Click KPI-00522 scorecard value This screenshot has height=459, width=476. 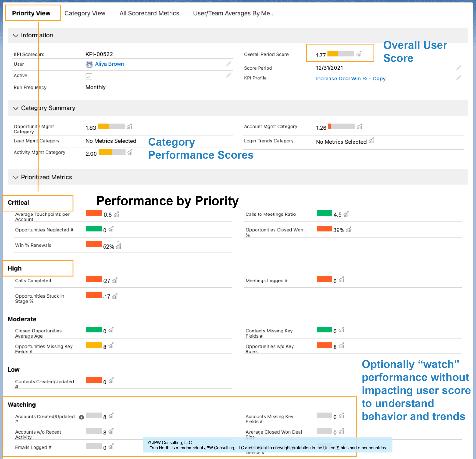[x=99, y=54]
